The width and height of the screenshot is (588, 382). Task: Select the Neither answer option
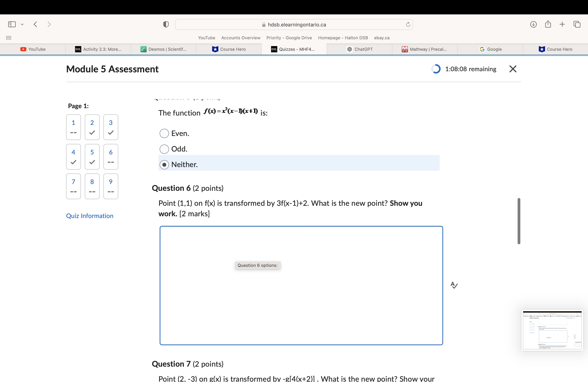coord(164,164)
